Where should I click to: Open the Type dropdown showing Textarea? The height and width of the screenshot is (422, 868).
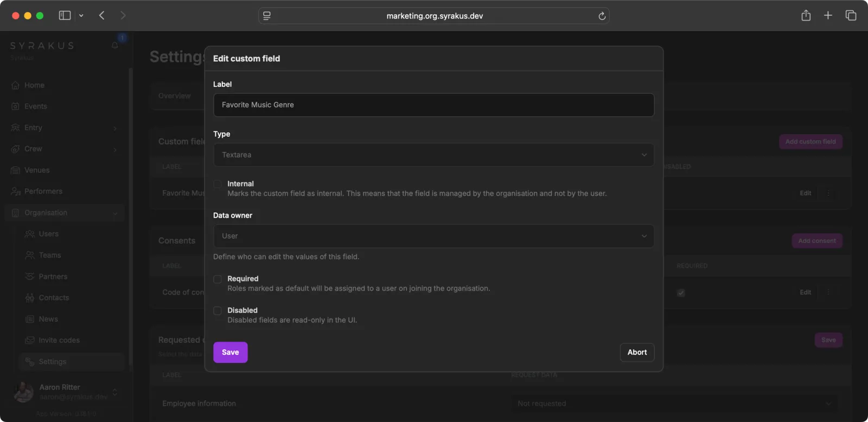(433, 155)
